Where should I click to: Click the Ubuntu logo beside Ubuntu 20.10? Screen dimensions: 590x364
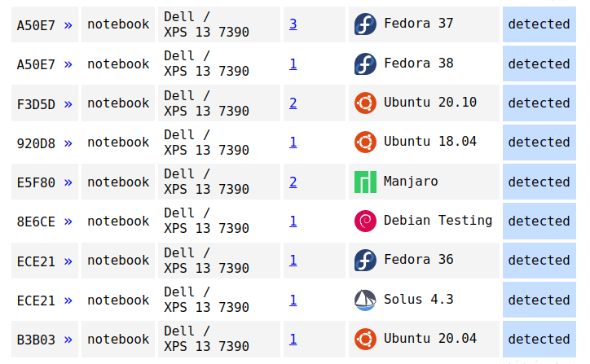[365, 103]
